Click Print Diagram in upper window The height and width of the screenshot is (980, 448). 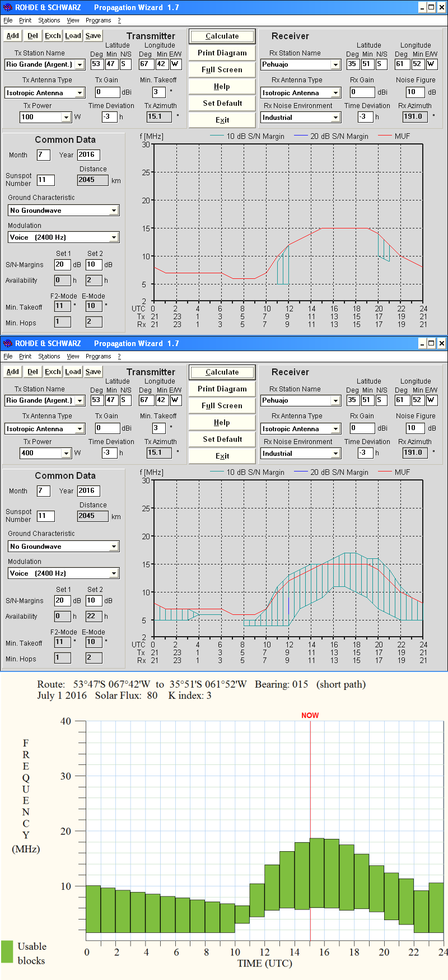pos(222,53)
